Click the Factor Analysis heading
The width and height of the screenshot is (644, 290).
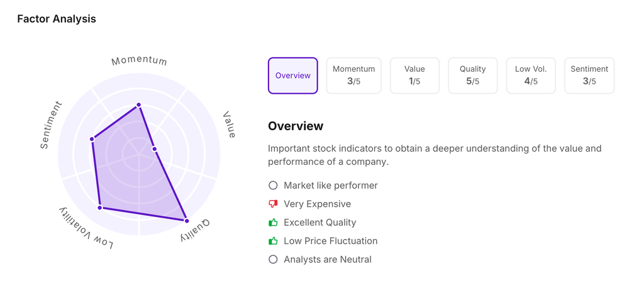(57, 19)
